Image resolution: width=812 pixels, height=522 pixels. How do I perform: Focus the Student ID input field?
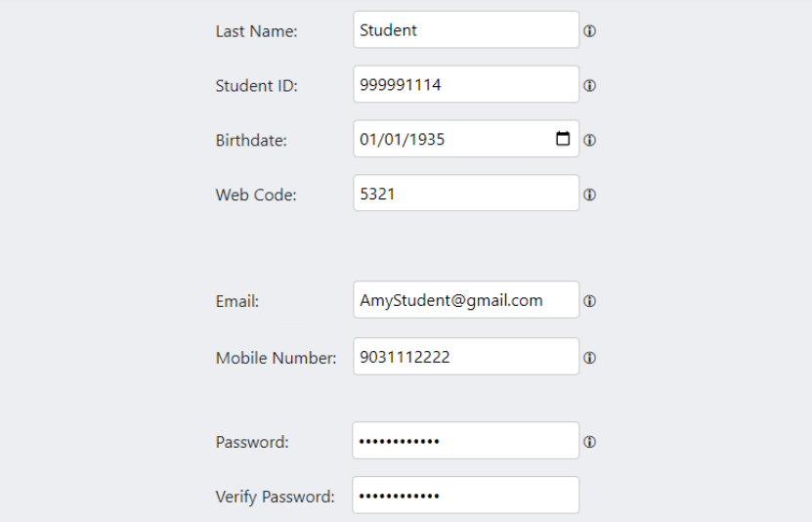[x=465, y=85]
